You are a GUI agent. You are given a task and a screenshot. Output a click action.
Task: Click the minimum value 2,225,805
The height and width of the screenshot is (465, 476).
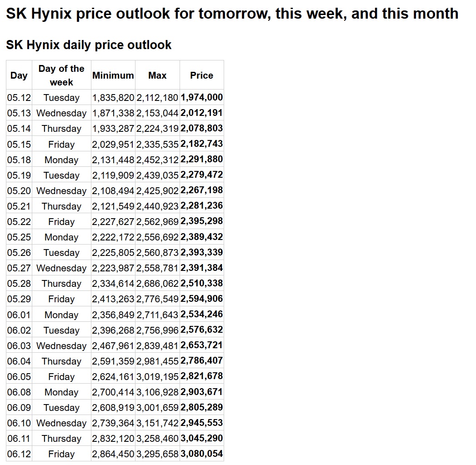click(x=113, y=253)
